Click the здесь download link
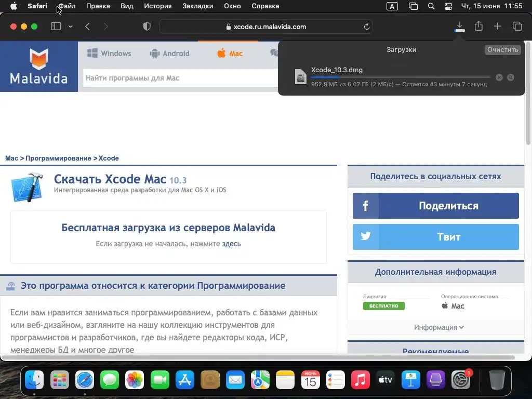 pos(231,244)
